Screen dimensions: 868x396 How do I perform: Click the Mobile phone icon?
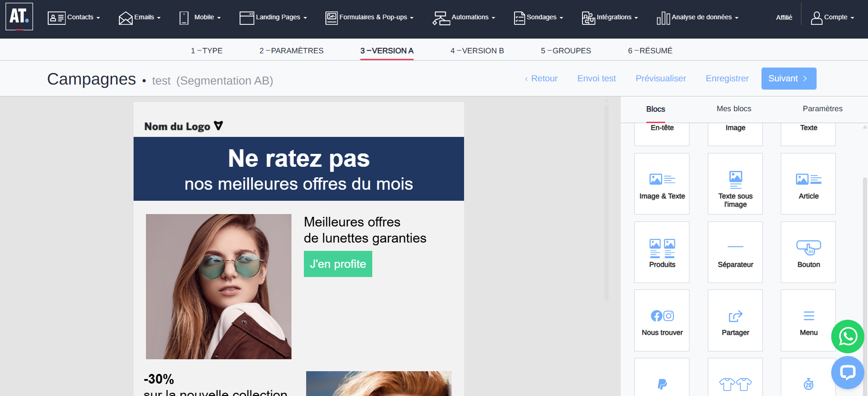coord(184,18)
